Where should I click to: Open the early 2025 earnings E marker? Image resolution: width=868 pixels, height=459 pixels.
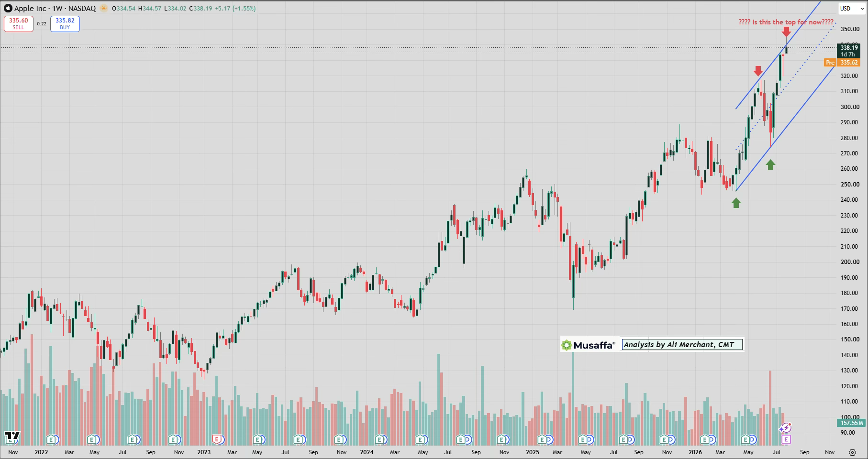pos(542,439)
